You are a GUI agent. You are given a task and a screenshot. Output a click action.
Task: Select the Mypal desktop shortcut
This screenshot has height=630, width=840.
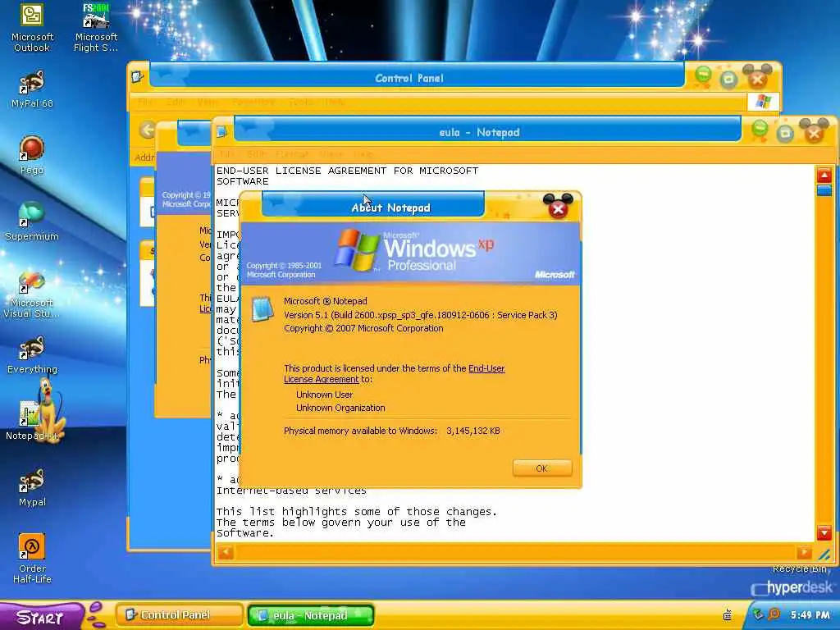(32, 487)
